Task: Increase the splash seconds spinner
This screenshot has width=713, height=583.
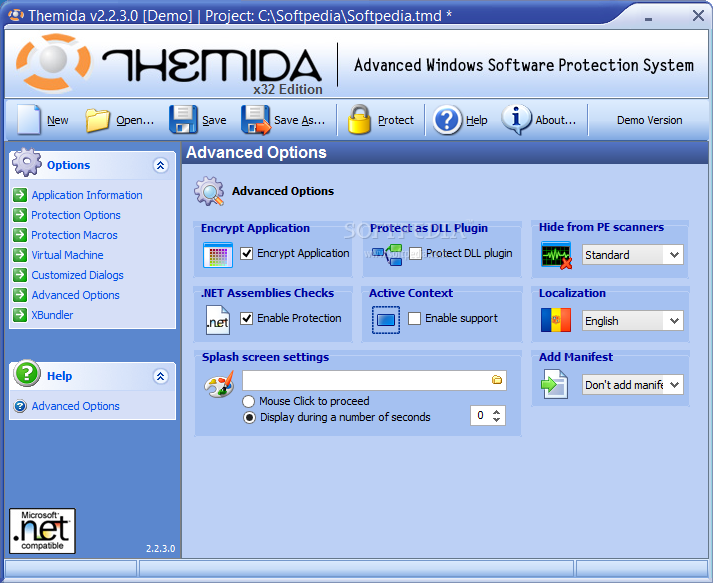Action: 497,412
